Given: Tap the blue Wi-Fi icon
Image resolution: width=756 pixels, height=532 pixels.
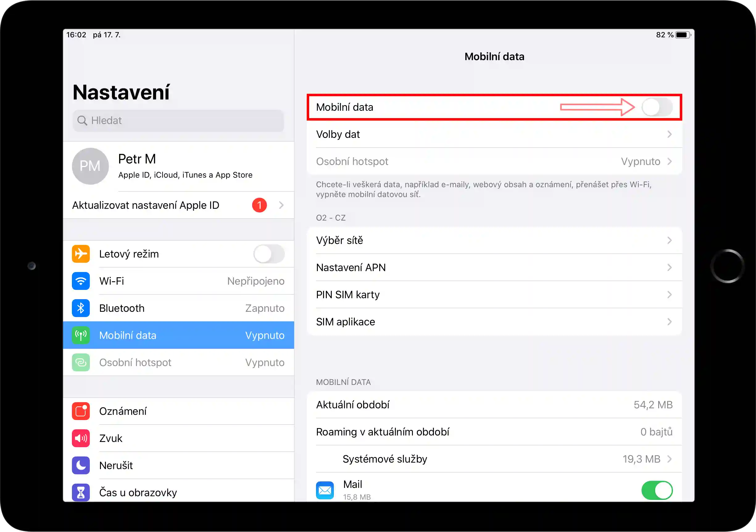Looking at the screenshot, I should click(81, 281).
